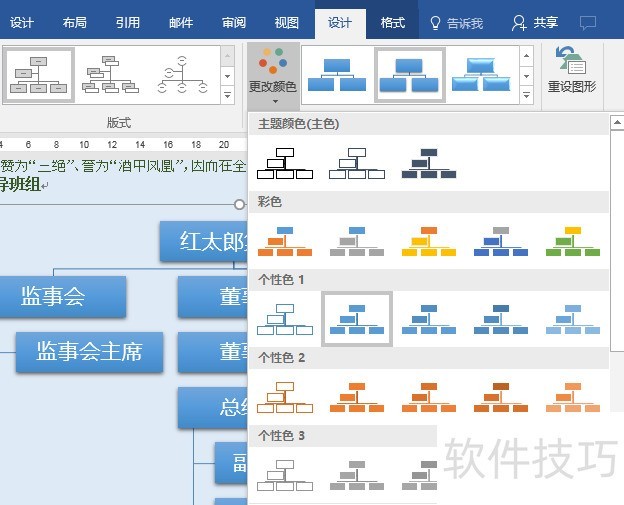
Task: Click the 版式 group label
Action: click(x=119, y=123)
